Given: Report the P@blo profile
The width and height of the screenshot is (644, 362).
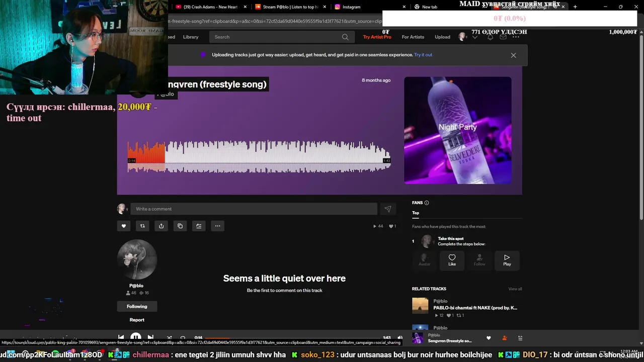Looking at the screenshot, I should pos(137,320).
